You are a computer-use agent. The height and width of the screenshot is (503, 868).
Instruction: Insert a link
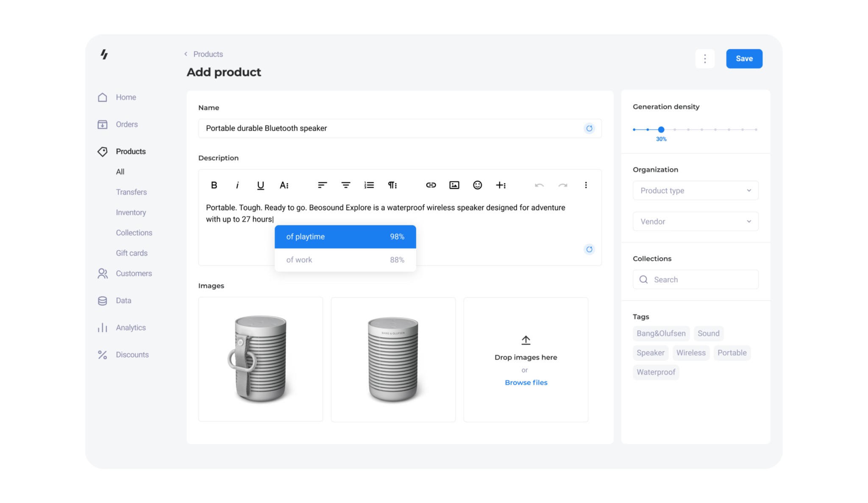point(431,185)
